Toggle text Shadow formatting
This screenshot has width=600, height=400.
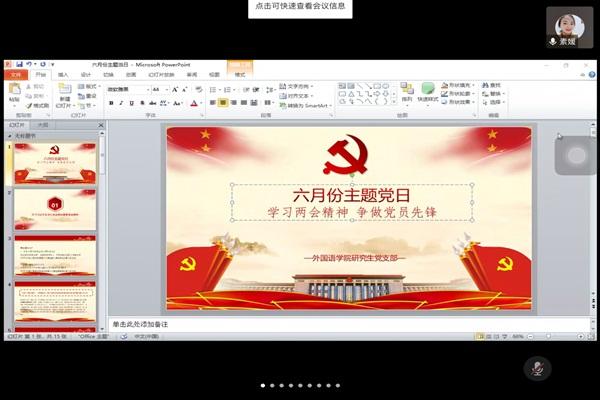pyautogui.click(x=142, y=103)
